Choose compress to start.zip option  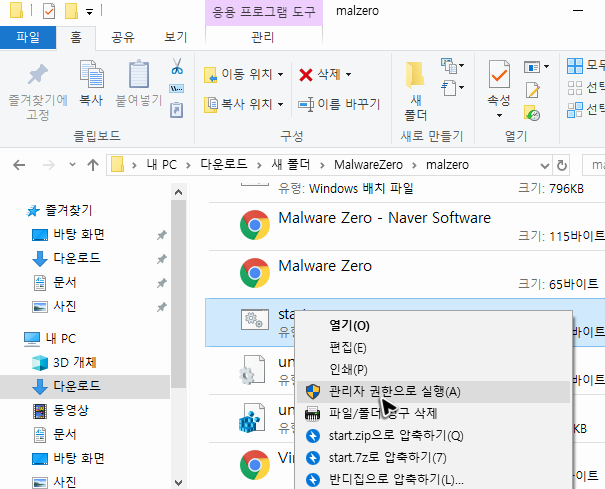coord(433,436)
